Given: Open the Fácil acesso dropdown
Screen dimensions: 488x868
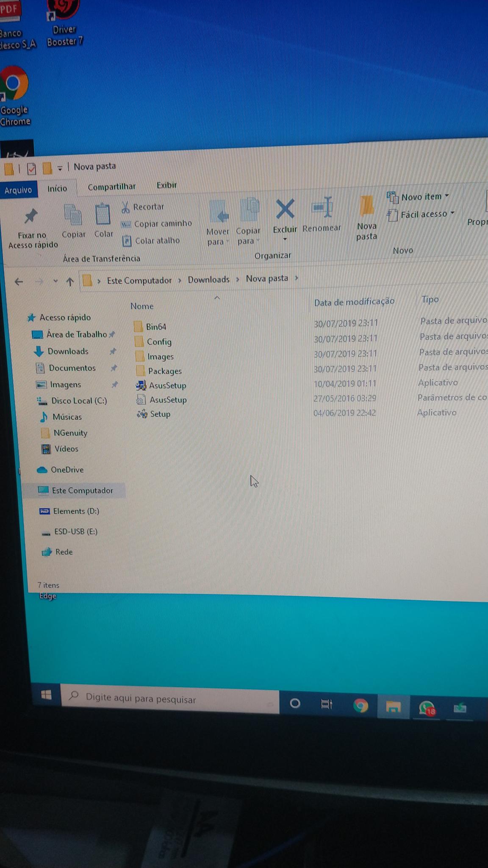Looking at the screenshot, I should coord(421,214).
